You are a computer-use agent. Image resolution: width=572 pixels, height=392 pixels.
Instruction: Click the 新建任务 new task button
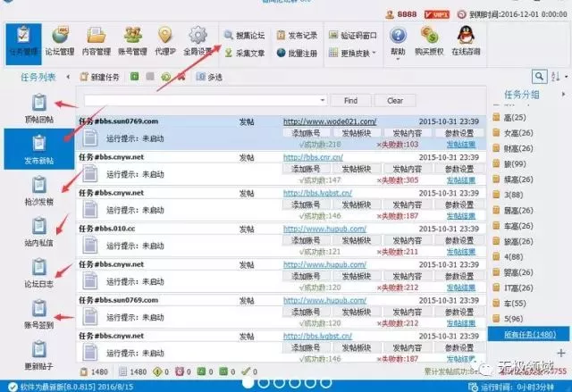point(99,77)
